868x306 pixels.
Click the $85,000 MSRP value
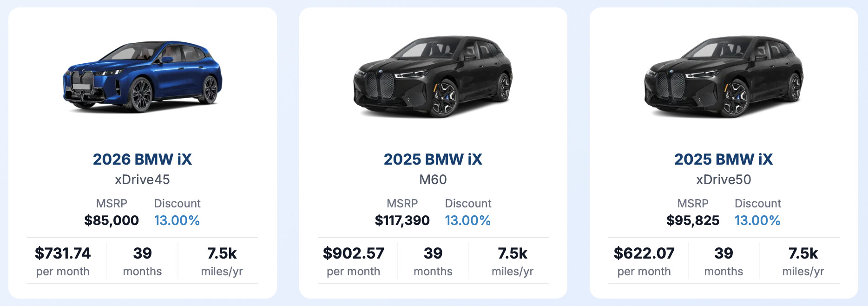click(112, 220)
